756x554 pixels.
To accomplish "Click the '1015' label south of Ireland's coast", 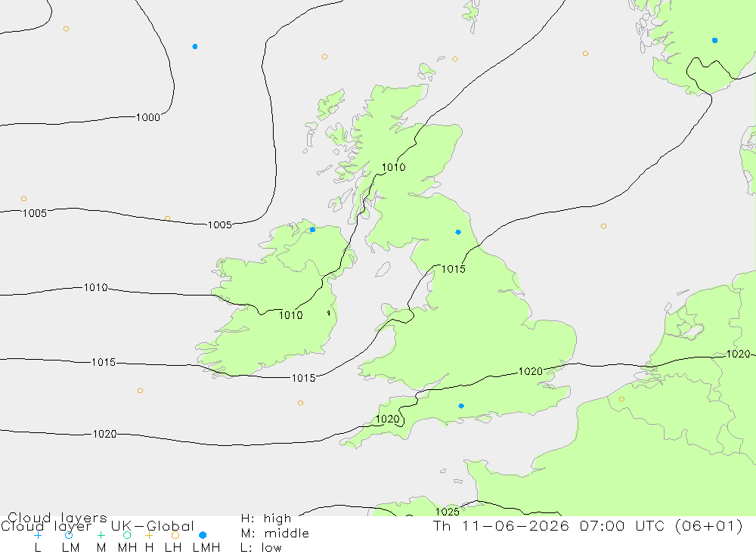I will click(304, 378).
